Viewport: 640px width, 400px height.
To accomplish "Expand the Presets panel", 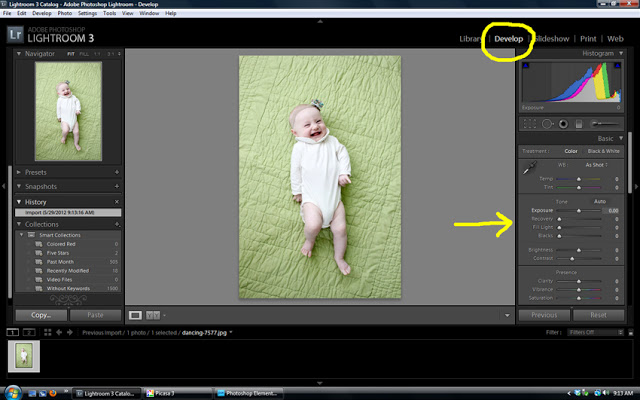I will point(18,172).
